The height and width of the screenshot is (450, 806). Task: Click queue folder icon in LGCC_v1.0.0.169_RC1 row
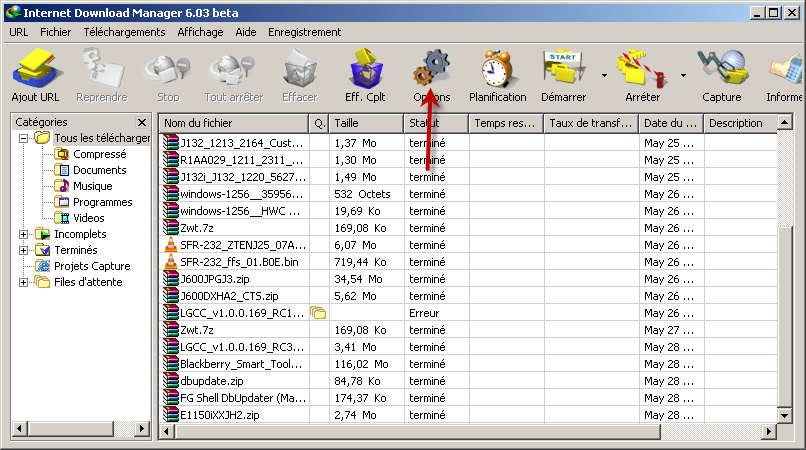tap(318, 313)
